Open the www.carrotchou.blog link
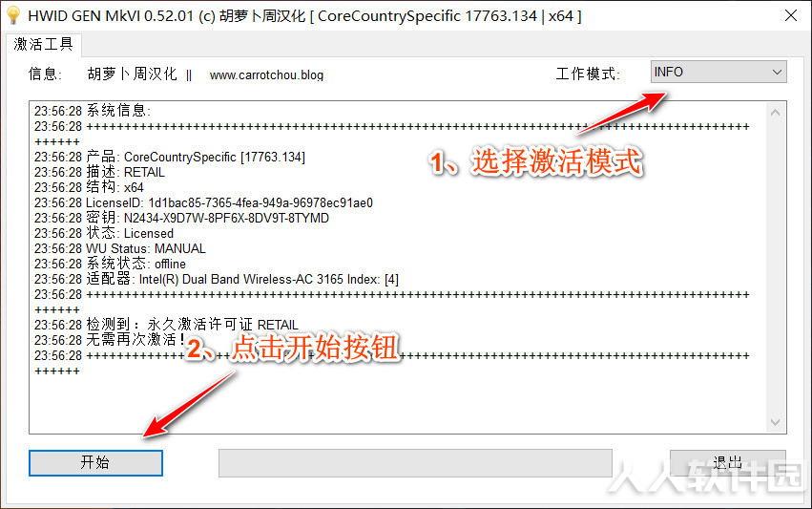 267,75
